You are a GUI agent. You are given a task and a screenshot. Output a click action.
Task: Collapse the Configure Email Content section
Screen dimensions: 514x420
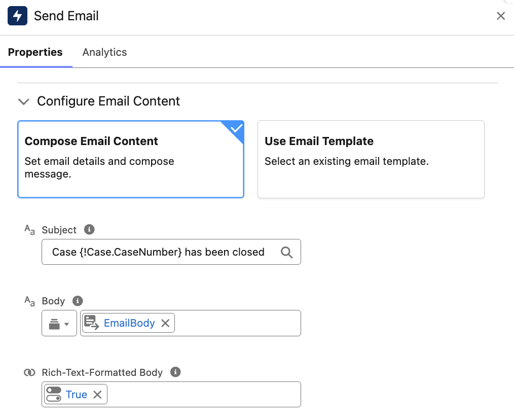[23, 101]
